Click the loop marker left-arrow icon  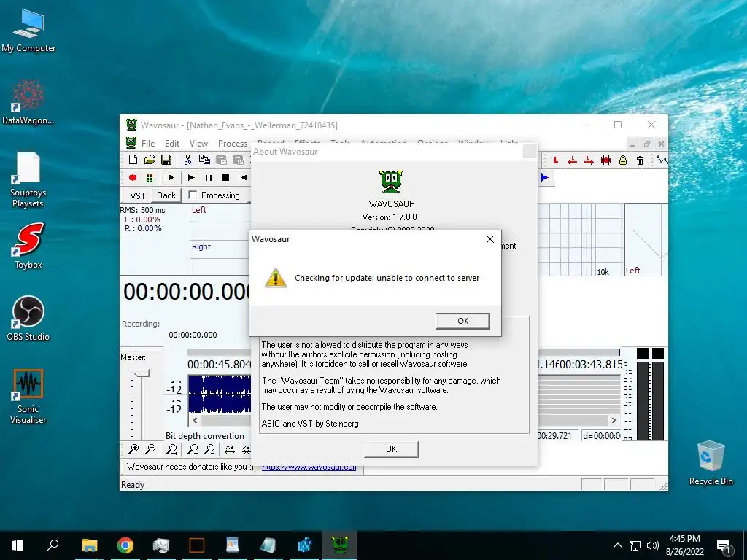[572, 160]
